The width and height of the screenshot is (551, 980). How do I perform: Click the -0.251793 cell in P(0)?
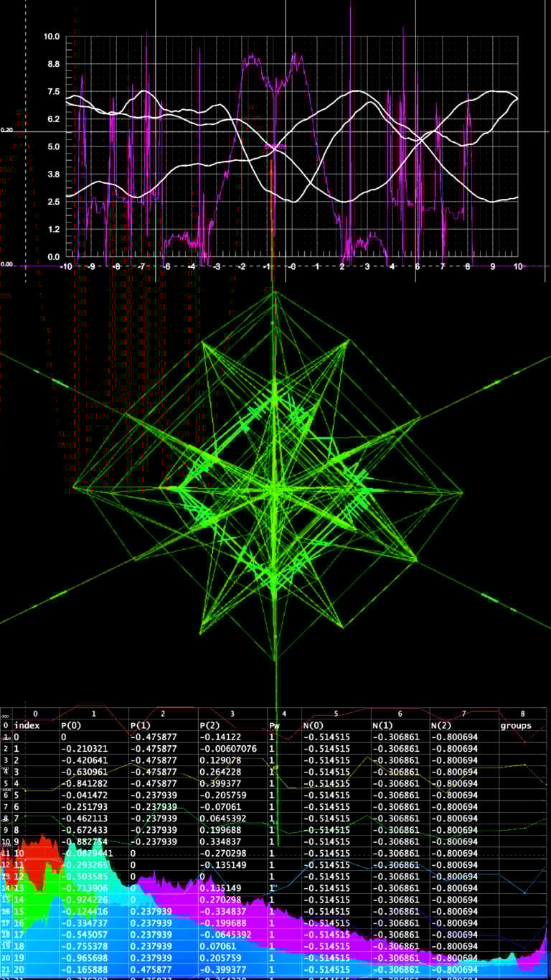coord(84,806)
